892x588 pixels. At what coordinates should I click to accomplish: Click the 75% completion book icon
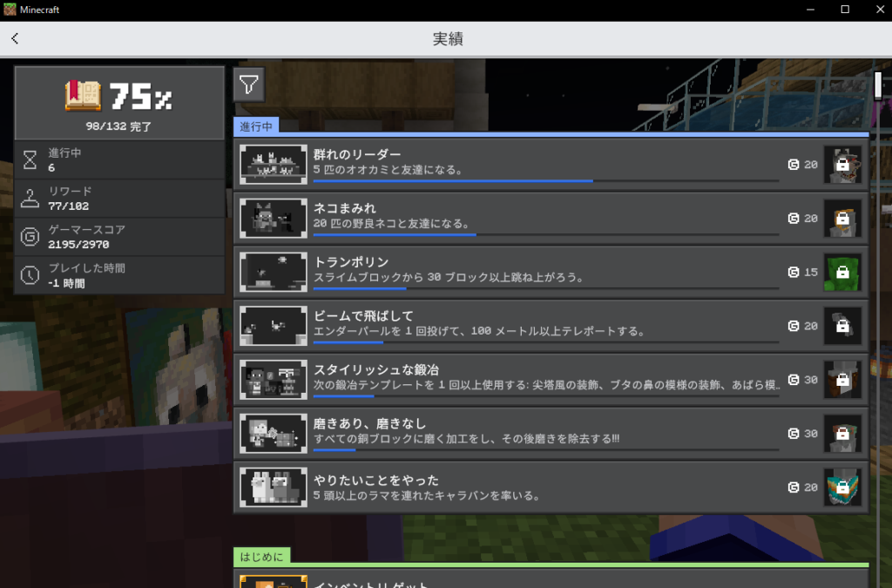pos(84,95)
